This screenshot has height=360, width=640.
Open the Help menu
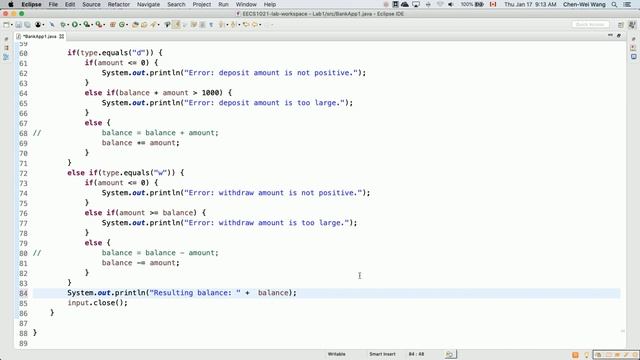point(269,4)
